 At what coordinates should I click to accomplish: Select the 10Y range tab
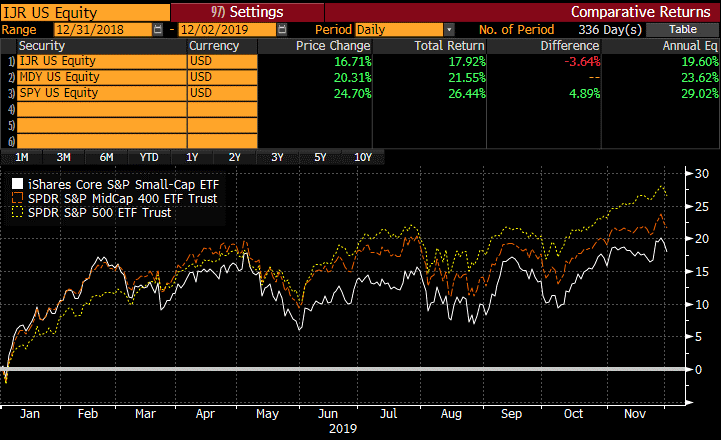tap(363, 158)
